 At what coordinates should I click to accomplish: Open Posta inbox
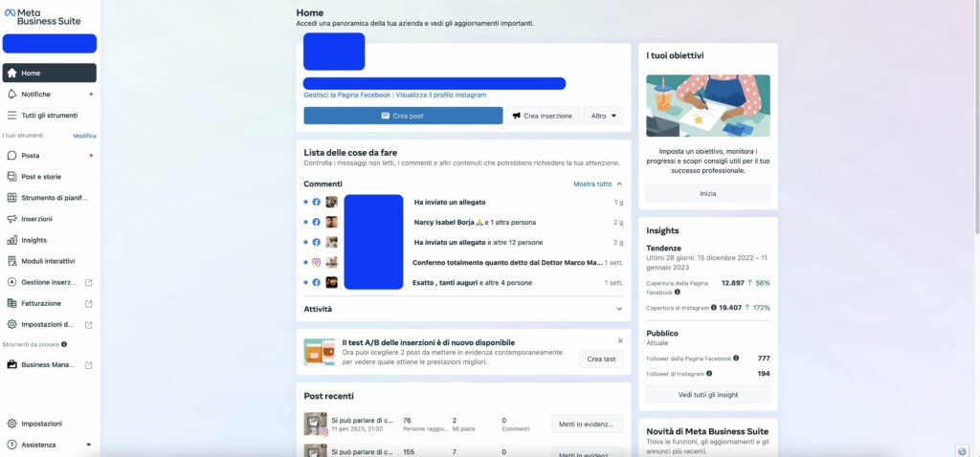tap(50, 156)
